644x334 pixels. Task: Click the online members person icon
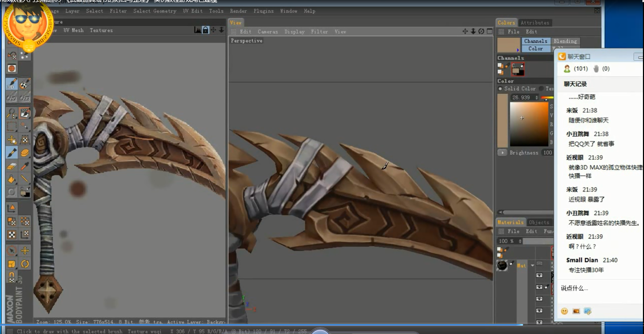[567, 68]
